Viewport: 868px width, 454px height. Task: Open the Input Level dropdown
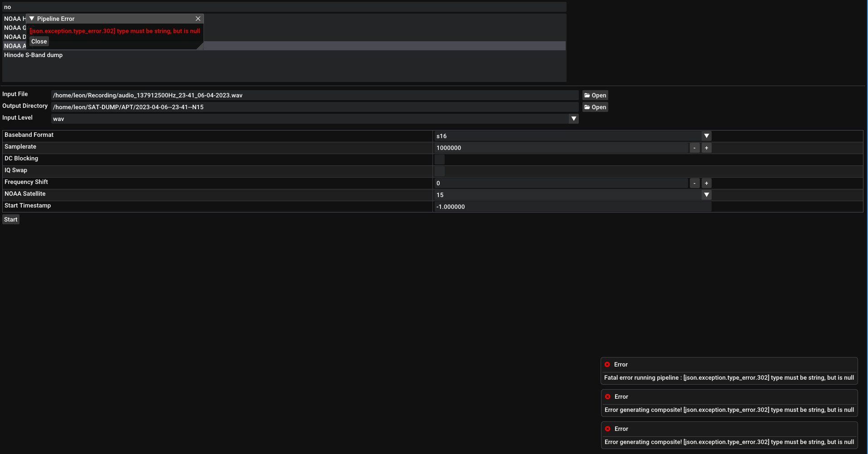pyautogui.click(x=573, y=118)
